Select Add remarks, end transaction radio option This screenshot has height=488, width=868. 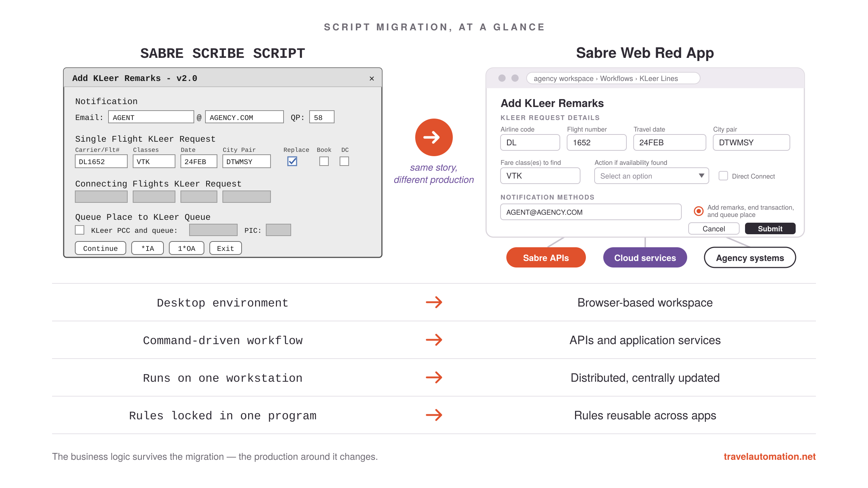click(x=699, y=211)
